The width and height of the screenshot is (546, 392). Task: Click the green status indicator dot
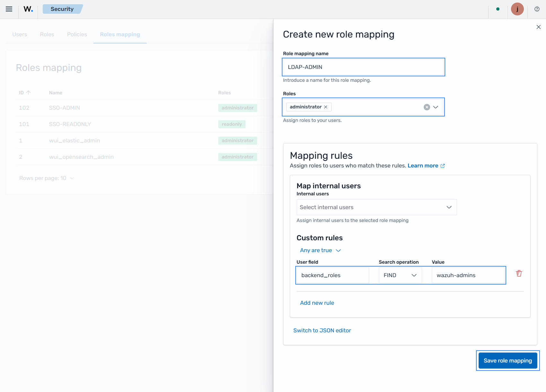[498, 9]
